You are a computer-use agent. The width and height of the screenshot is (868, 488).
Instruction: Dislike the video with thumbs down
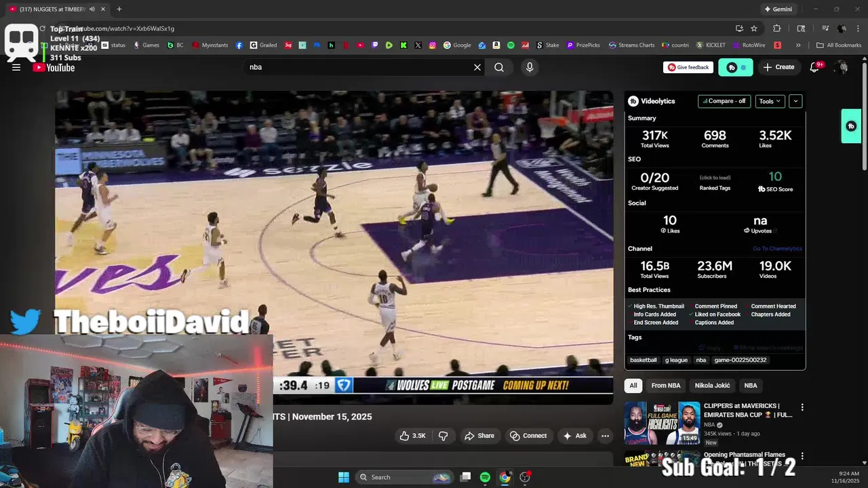[x=443, y=436]
